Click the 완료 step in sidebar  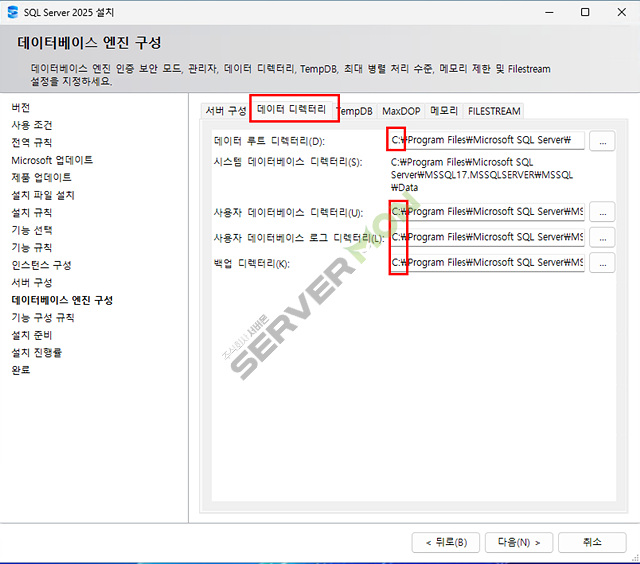click(21, 370)
